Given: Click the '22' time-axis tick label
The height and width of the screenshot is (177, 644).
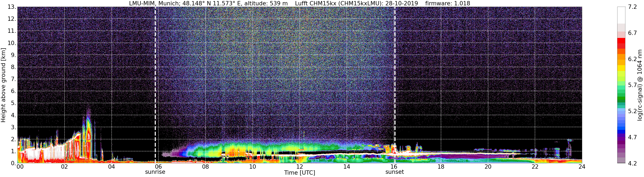Looking at the screenshot, I should coord(535,167).
